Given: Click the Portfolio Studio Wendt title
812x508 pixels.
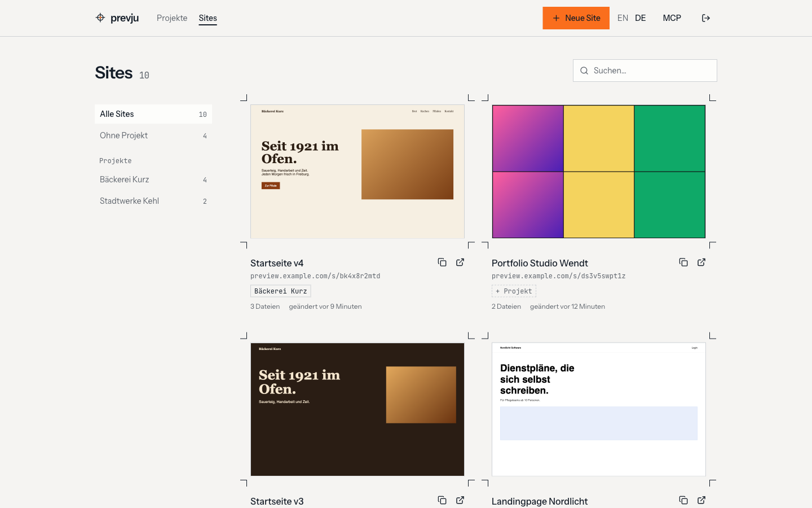Looking at the screenshot, I should pyautogui.click(x=540, y=263).
